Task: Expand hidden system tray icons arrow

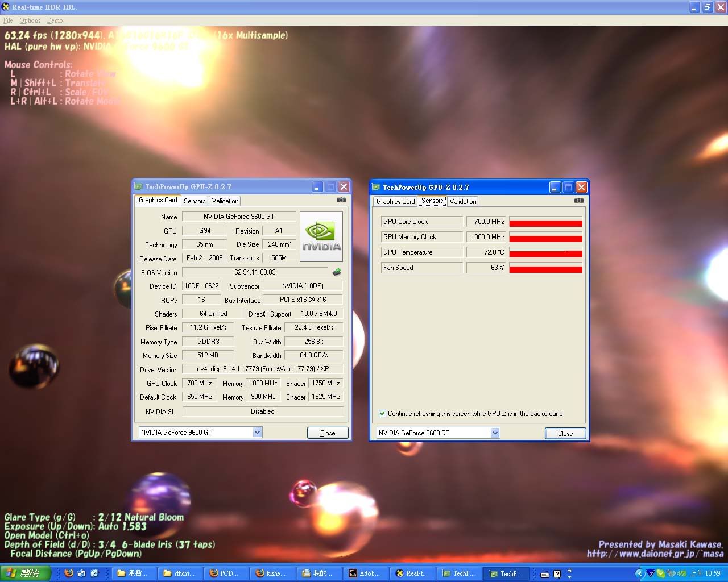Action: pos(639,573)
